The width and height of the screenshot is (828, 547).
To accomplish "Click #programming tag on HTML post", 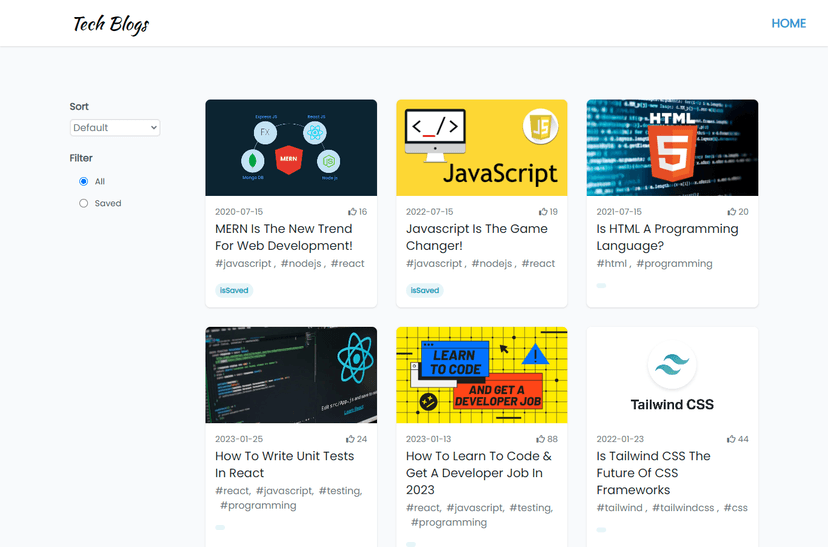I will click(674, 263).
